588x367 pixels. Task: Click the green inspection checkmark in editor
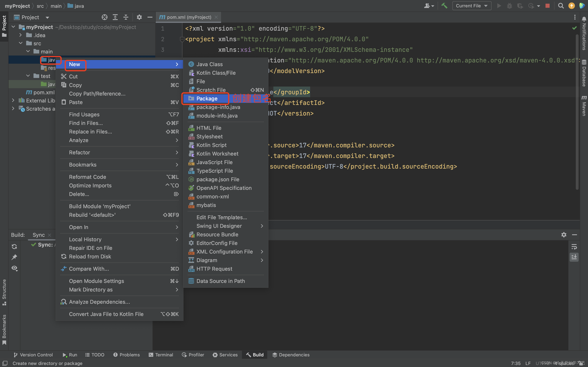coord(574,28)
